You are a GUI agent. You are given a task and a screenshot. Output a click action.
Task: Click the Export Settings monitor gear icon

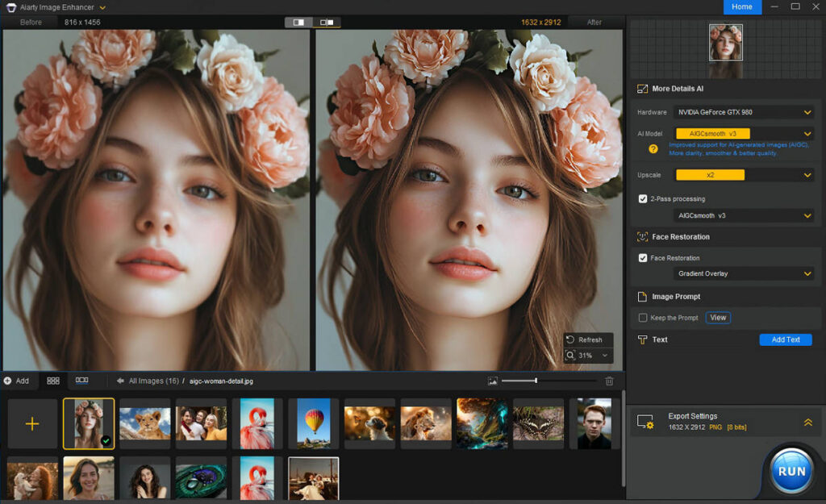[x=645, y=422]
